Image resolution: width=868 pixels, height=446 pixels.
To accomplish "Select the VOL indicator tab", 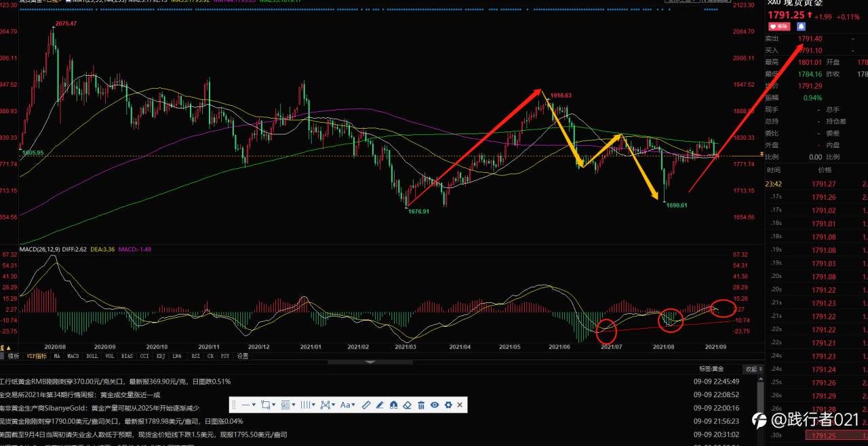I will [109, 355].
